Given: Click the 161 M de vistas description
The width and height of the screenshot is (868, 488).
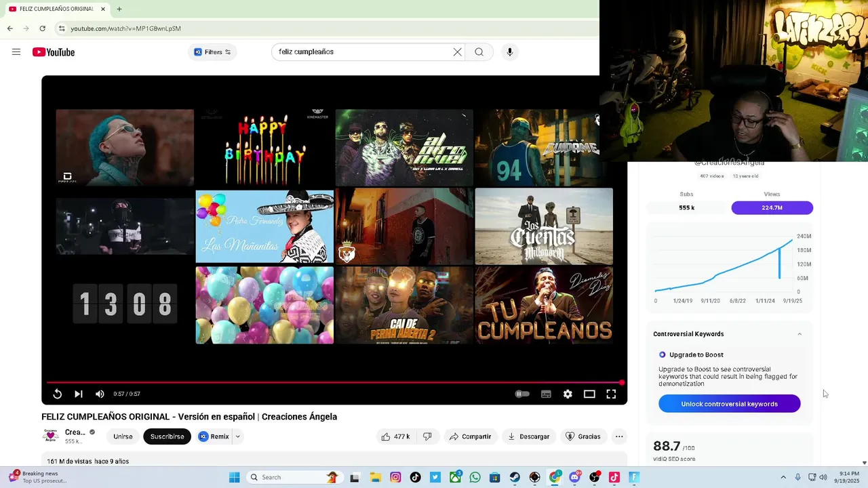Looking at the screenshot, I should (x=88, y=462).
